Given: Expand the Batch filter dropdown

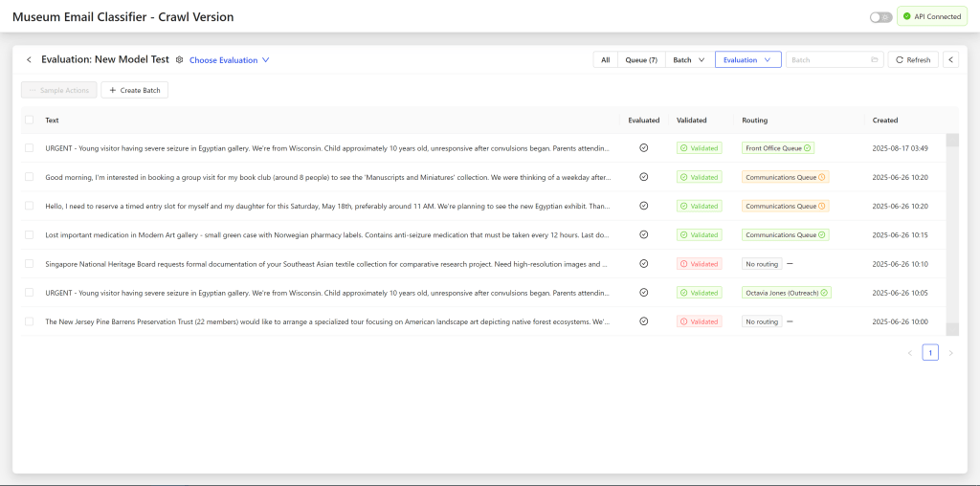Looking at the screenshot, I should tap(688, 59).
